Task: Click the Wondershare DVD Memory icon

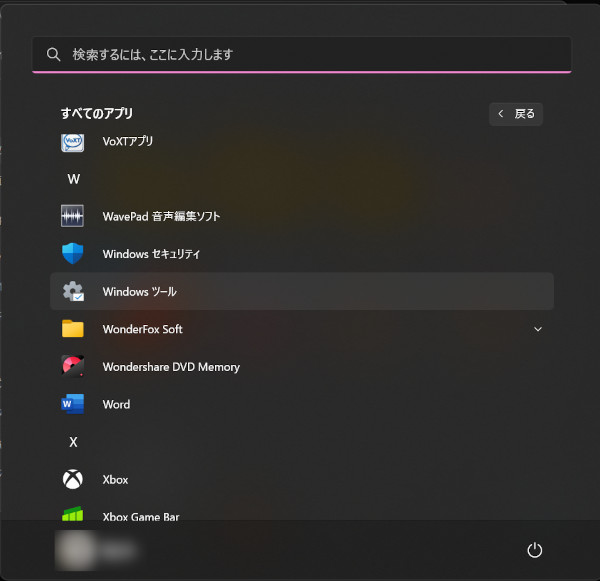Action: [73, 366]
